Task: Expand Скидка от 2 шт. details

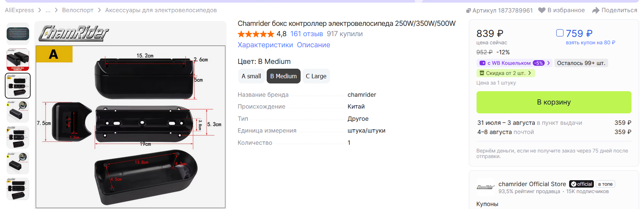Action: coord(530,73)
